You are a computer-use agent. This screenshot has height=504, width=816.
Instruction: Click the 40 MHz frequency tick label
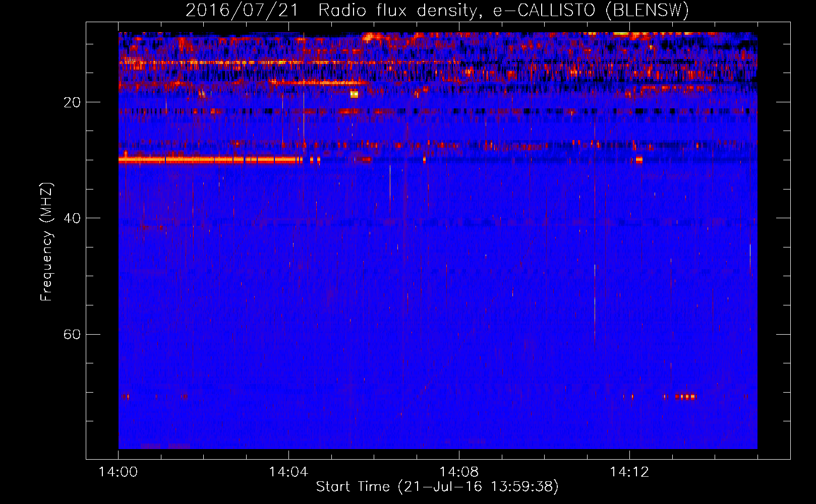point(72,218)
